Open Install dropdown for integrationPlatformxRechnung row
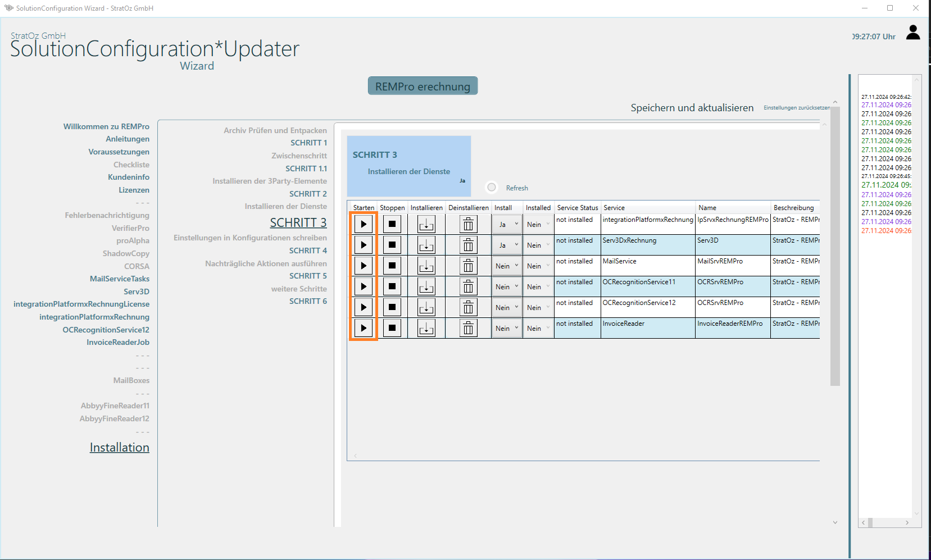Screen dimensions: 931x560 tap(507, 224)
